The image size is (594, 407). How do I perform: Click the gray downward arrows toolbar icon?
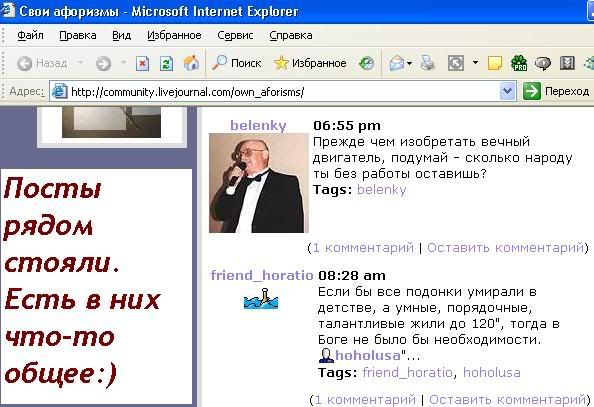click(567, 63)
